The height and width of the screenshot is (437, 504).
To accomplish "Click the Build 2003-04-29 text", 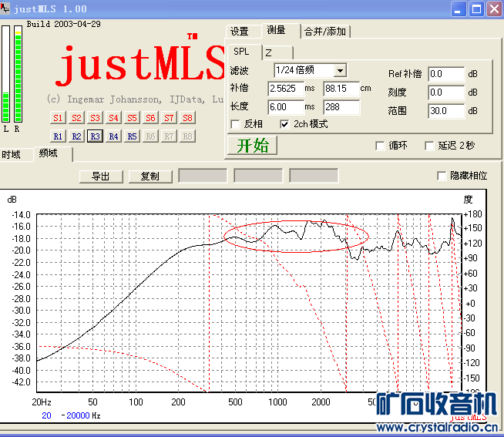I will pos(64,24).
